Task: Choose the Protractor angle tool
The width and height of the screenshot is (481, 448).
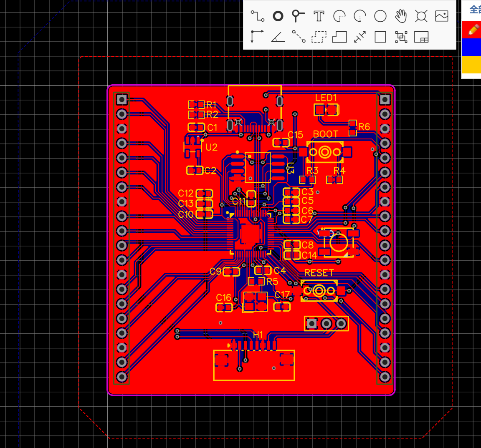Action: pyautogui.click(x=278, y=37)
